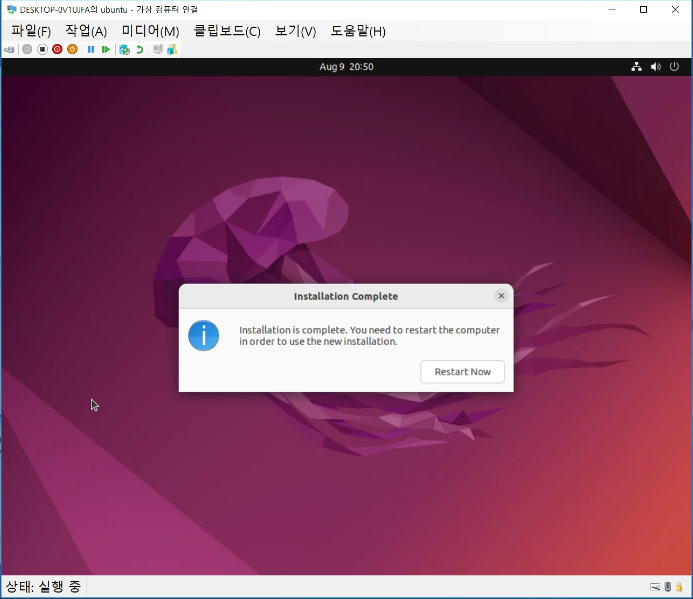Reset the VM using the green play icon

106,50
